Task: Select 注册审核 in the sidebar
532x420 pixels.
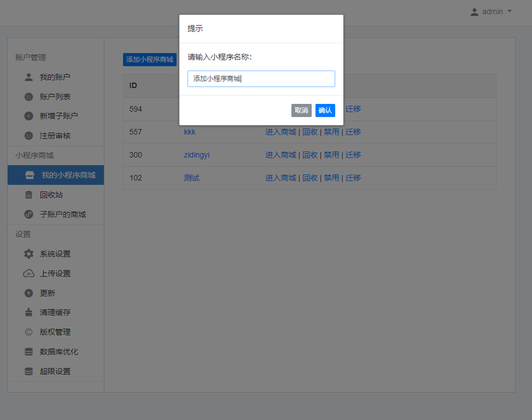Action: click(x=55, y=135)
